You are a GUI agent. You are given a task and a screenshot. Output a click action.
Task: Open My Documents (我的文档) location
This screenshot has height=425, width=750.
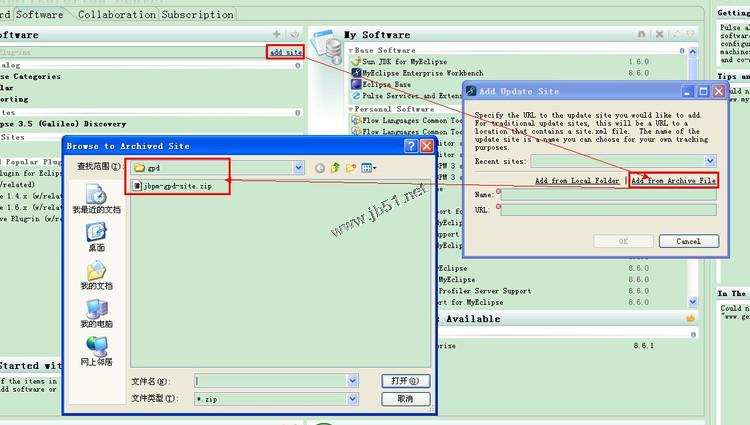pyautogui.click(x=96, y=276)
